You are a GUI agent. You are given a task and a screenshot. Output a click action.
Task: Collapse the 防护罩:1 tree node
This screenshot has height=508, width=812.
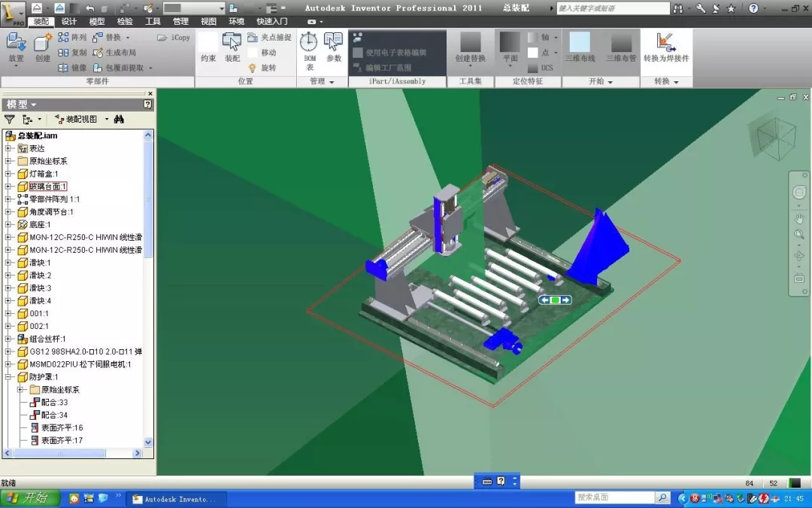6,376
